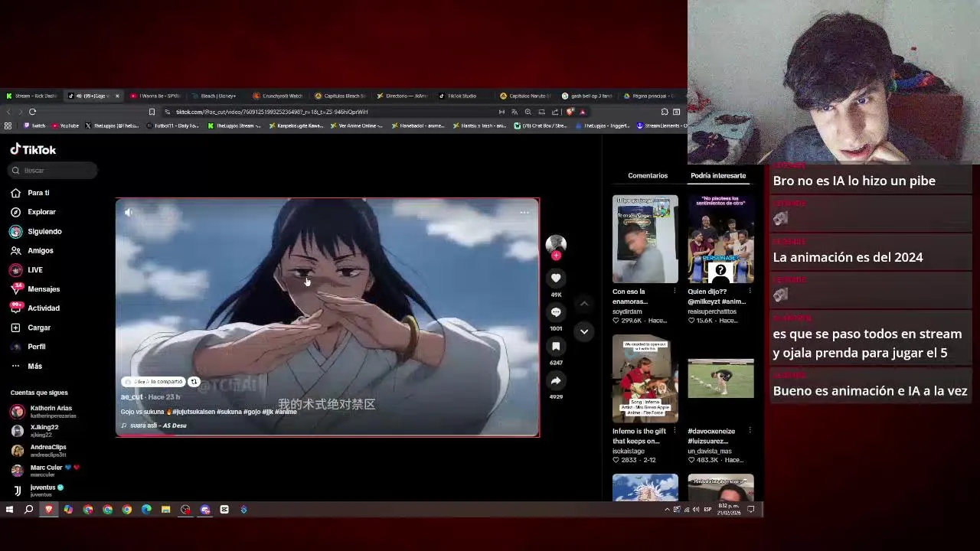
Task: Open the video three-dots options menu
Action: [x=524, y=213]
